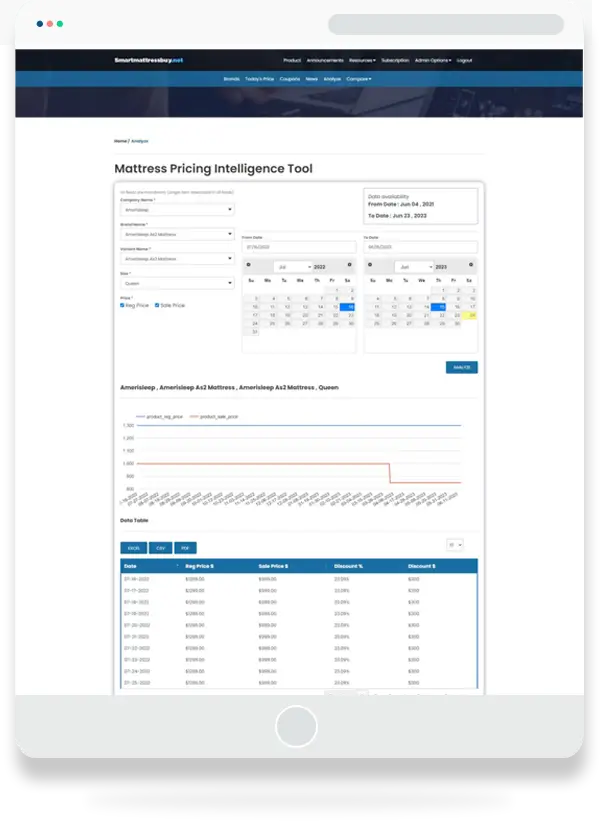Select day 30 in June 2023 calendar
600x821 pixels.
pyautogui.click(x=455, y=324)
